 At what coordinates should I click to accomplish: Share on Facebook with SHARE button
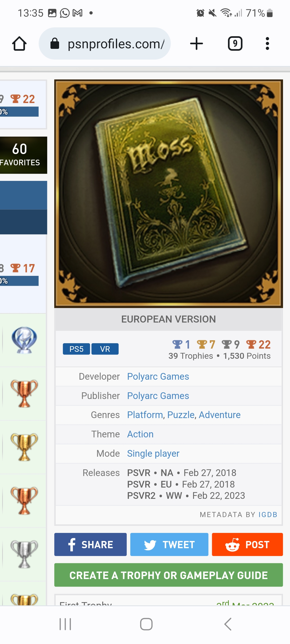tap(90, 544)
